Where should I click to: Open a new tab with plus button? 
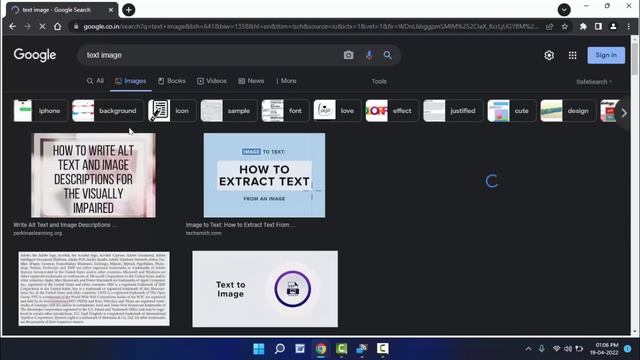click(x=129, y=10)
